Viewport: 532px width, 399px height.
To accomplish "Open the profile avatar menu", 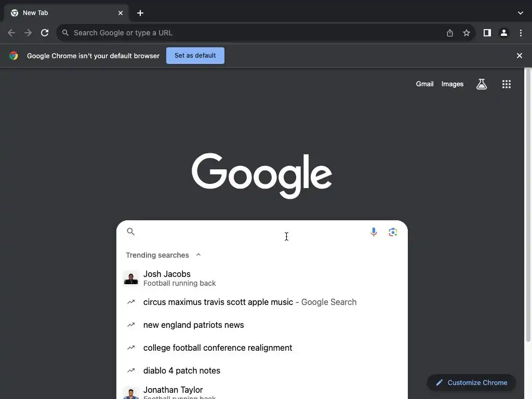I will pyautogui.click(x=504, y=33).
